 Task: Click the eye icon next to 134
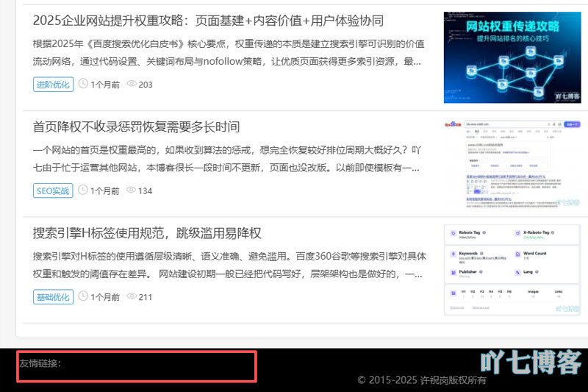(132, 190)
